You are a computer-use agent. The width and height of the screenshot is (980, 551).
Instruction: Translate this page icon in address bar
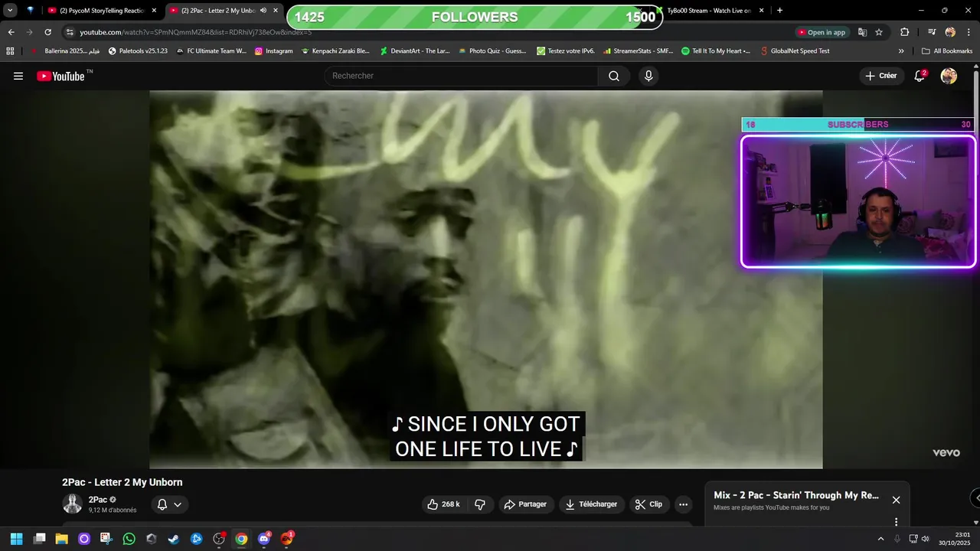pos(862,32)
